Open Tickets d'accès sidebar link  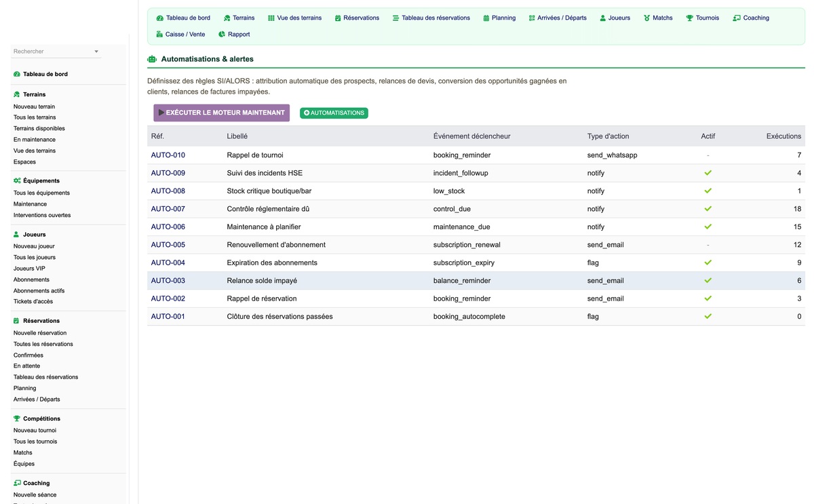tap(33, 302)
